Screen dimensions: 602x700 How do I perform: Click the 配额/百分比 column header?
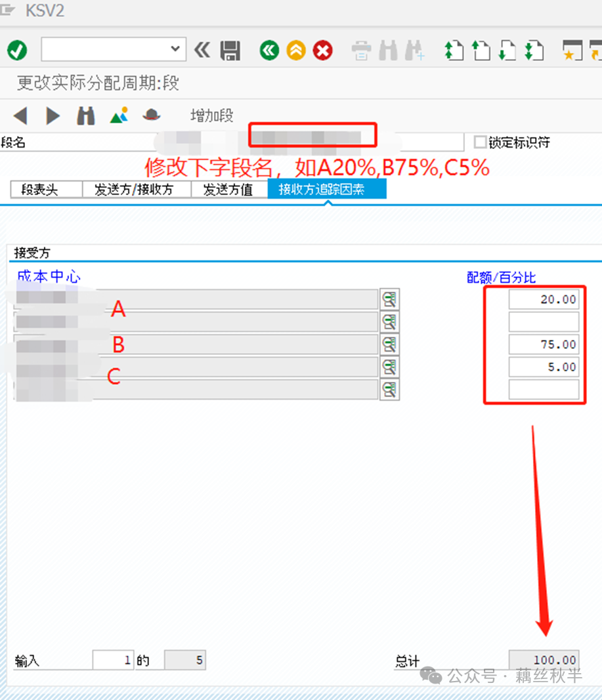(x=501, y=278)
